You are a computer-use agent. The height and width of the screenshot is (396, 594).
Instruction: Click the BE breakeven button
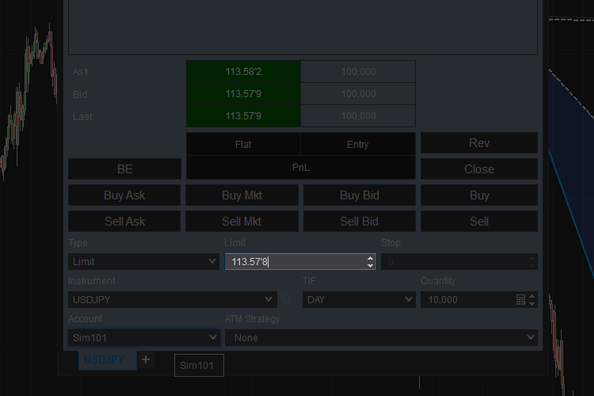[x=124, y=169]
